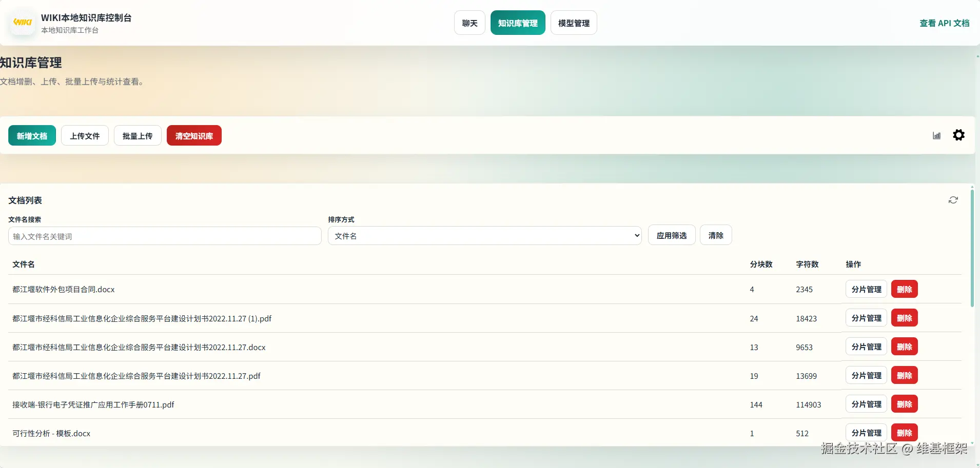Image resolution: width=980 pixels, height=468 pixels.
Task: Click the 文档列表 heading
Action: tap(25, 200)
